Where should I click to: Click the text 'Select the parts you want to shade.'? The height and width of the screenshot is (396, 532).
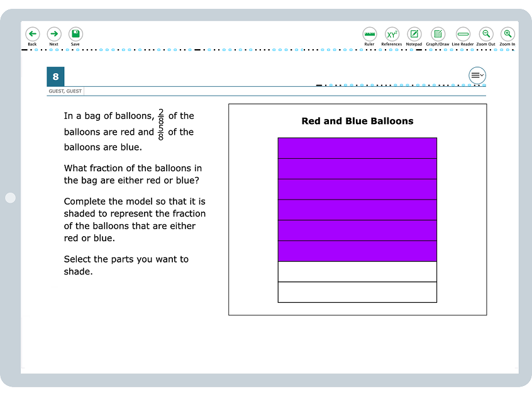tap(126, 265)
